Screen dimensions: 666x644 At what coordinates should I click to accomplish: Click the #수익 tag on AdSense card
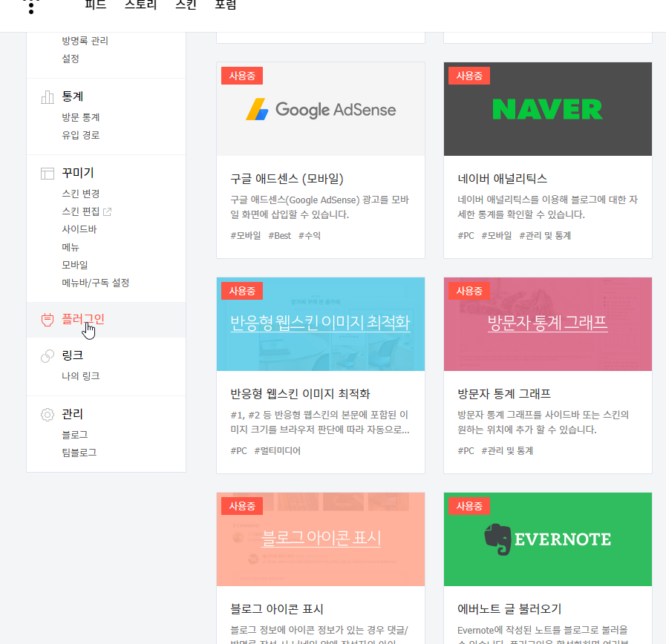(310, 236)
